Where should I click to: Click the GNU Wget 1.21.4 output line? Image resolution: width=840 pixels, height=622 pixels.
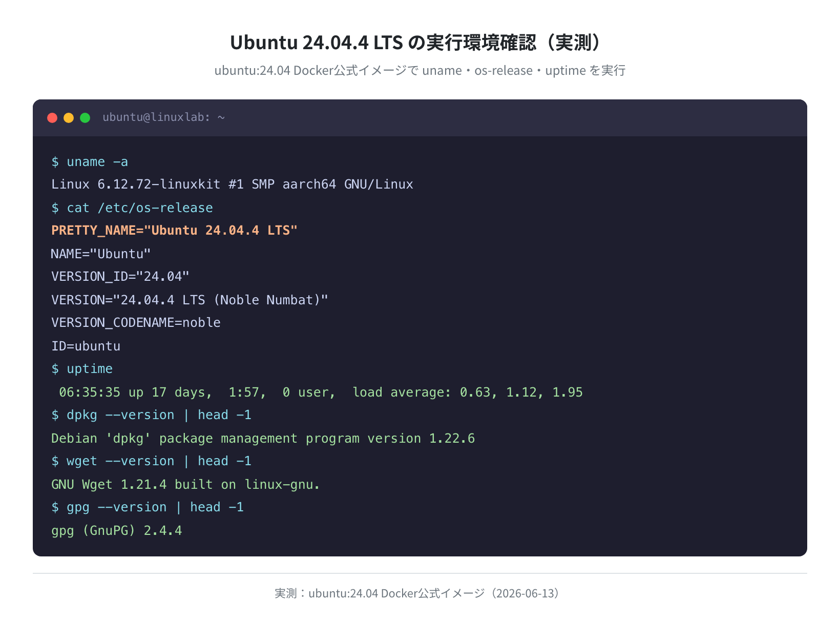point(185,485)
